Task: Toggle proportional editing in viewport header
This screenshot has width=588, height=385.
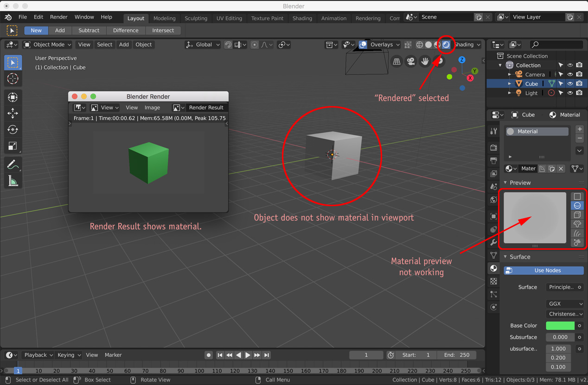Action: coord(255,44)
